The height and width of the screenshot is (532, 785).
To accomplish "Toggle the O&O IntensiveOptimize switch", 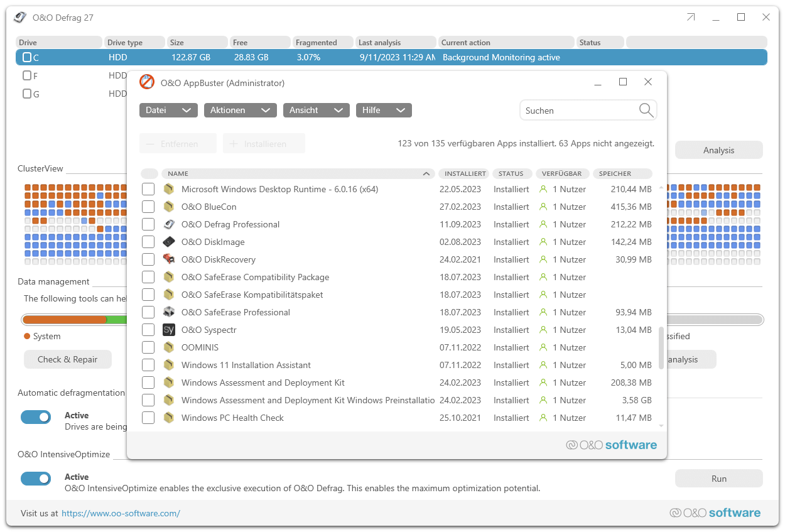I will coord(36,479).
